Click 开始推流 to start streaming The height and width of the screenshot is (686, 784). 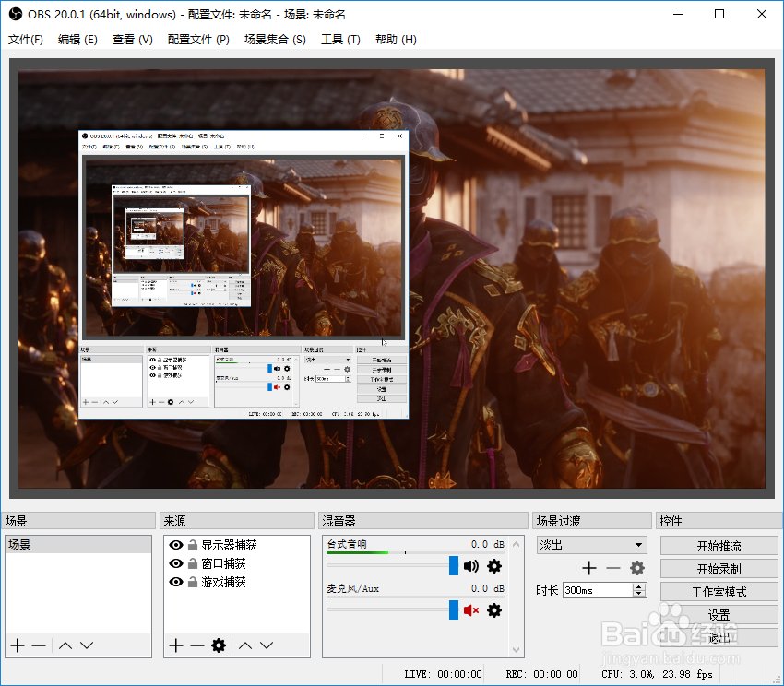coord(721,545)
